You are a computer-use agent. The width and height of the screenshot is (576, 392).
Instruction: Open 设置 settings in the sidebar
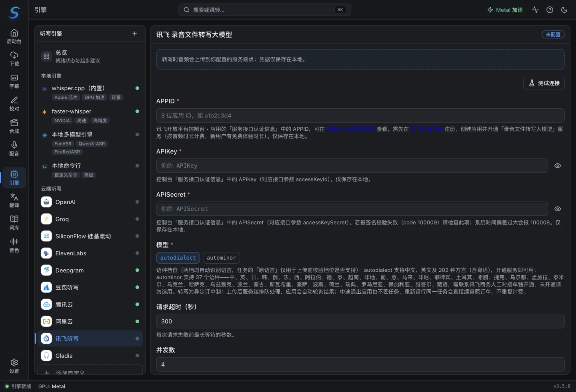coord(14,366)
